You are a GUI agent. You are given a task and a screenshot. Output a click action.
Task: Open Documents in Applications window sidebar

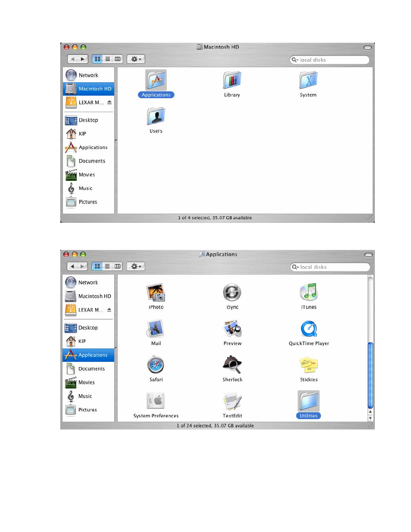pyautogui.click(x=89, y=369)
